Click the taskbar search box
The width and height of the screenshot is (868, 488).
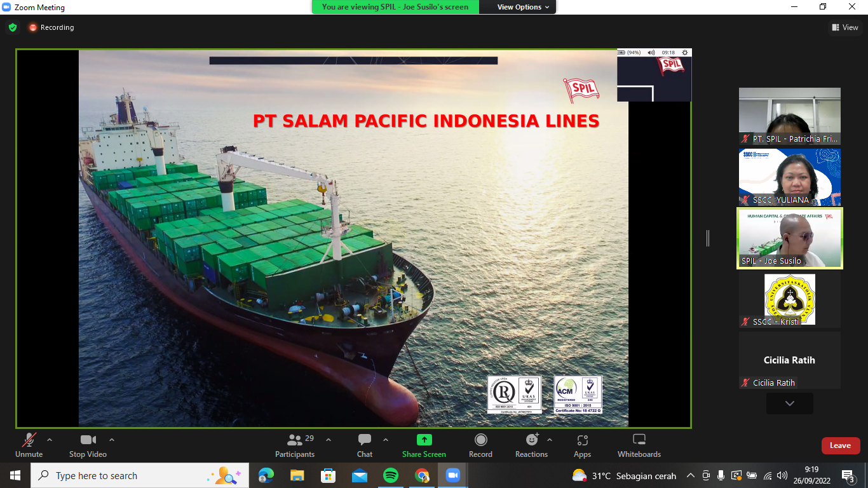pyautogui.click(x=140, y=475)
